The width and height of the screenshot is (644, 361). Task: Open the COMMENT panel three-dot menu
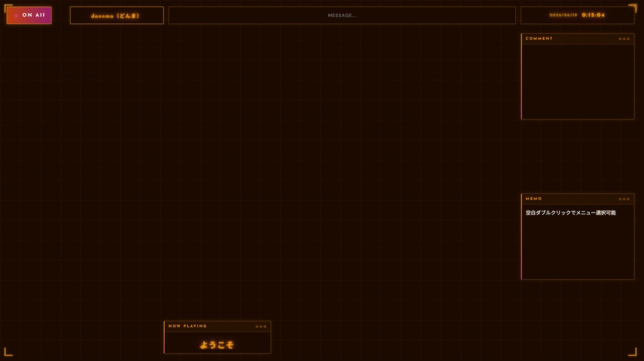pyautogui.click(x=624, y=39)
